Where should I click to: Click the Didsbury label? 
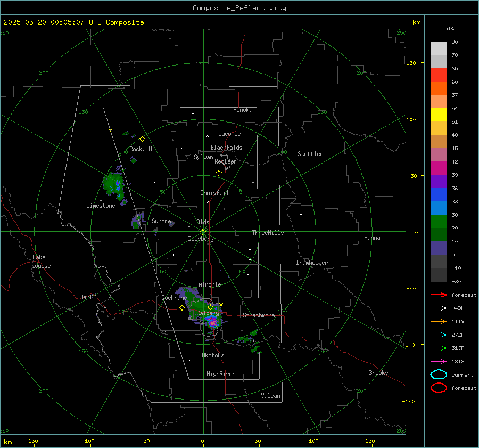click(201, 239)
